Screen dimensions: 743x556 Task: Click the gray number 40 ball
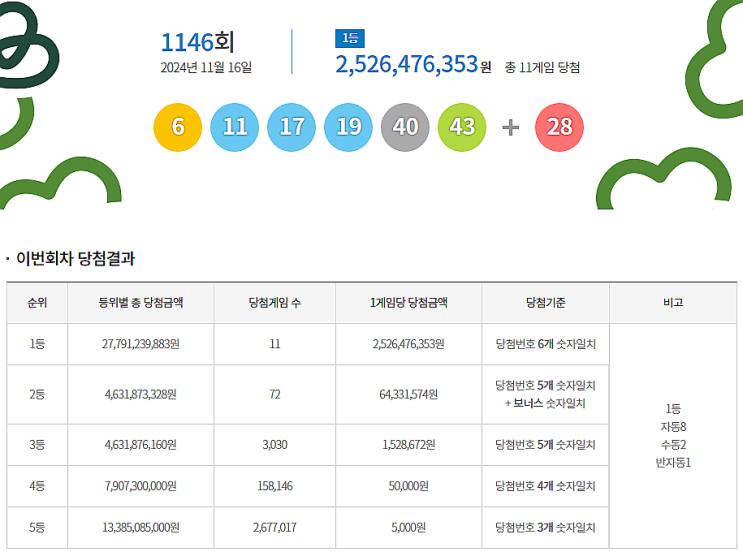tap(405, 127)
